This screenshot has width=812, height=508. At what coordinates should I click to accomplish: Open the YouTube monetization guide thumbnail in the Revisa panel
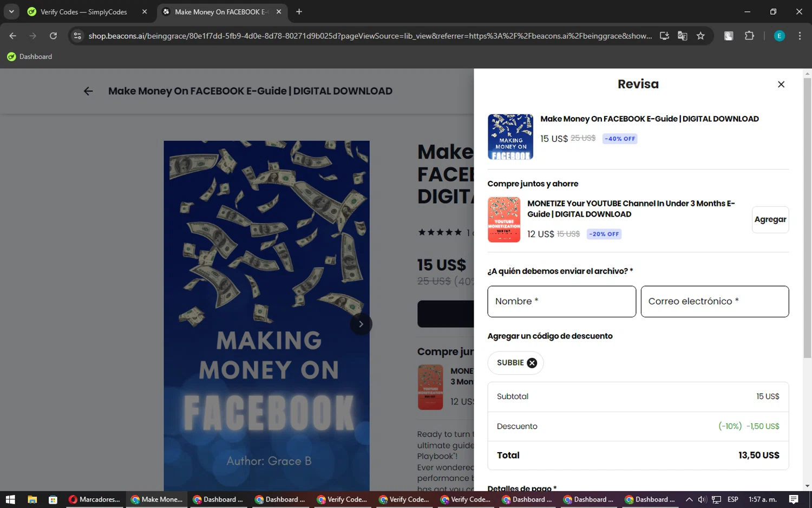[x=503, y=219]
